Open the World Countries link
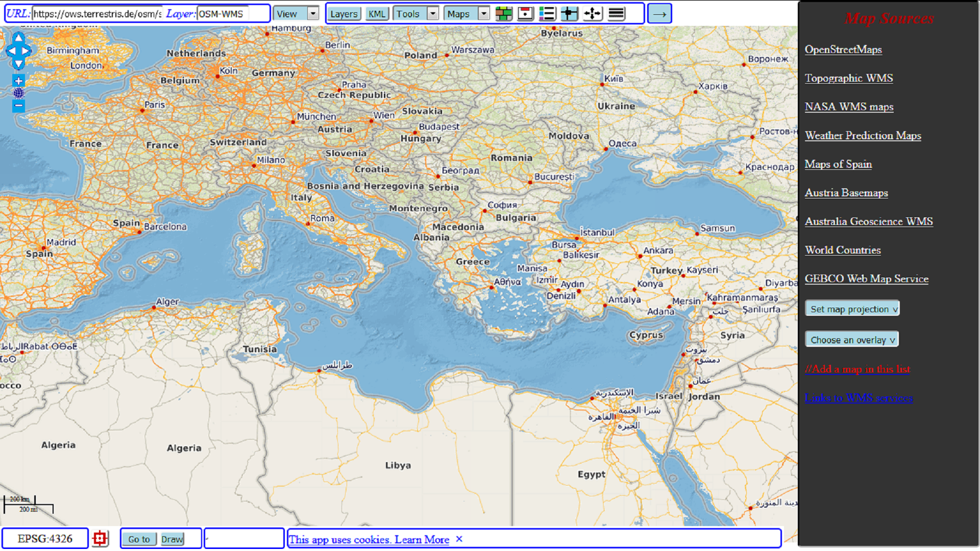Viewport: 980px width, 551px height. click(x=843, y=250)
